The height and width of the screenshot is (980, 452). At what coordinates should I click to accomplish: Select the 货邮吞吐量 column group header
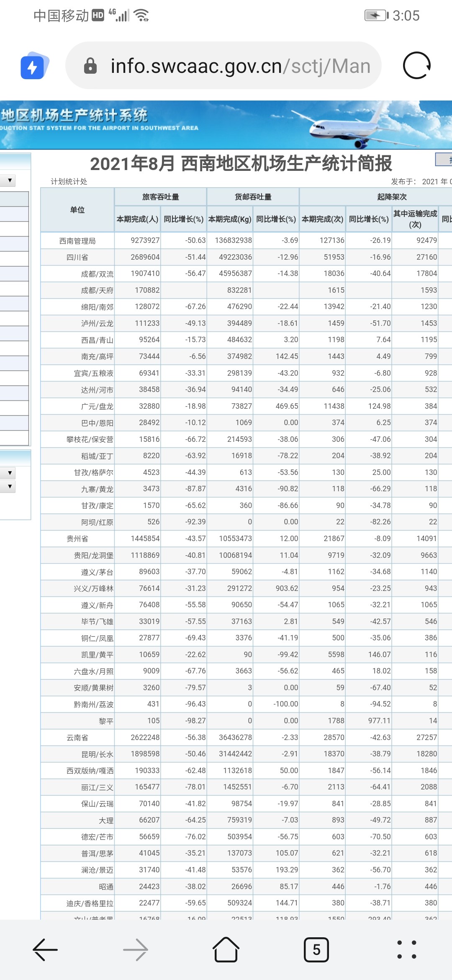pos(253,197)
